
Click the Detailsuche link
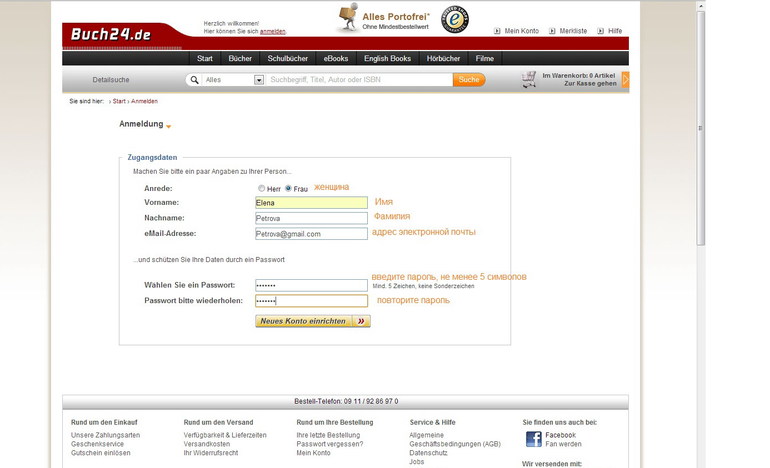111,80
